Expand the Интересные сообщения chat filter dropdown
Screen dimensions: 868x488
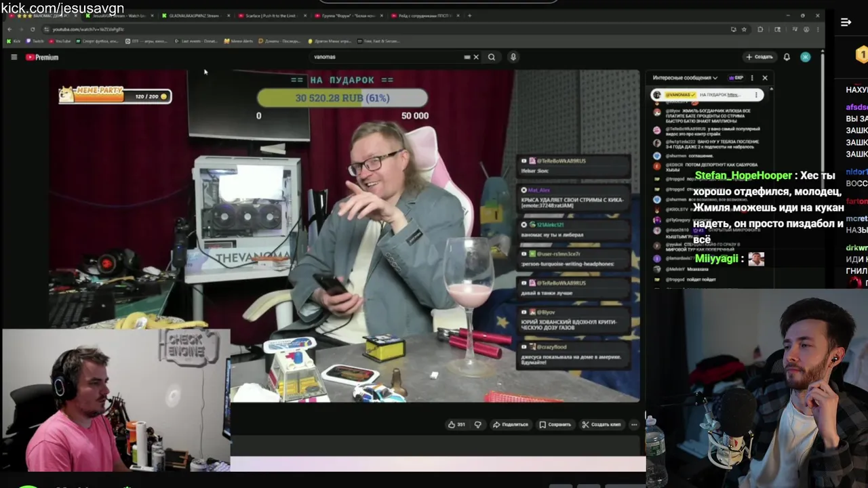tap(685, 78)
